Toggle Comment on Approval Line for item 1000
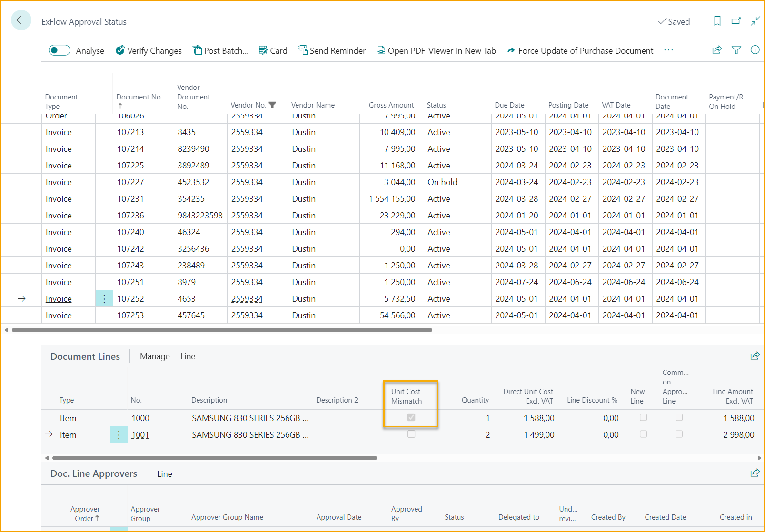The height and width of the screenshot is (532, 765). tap(679, 417)
